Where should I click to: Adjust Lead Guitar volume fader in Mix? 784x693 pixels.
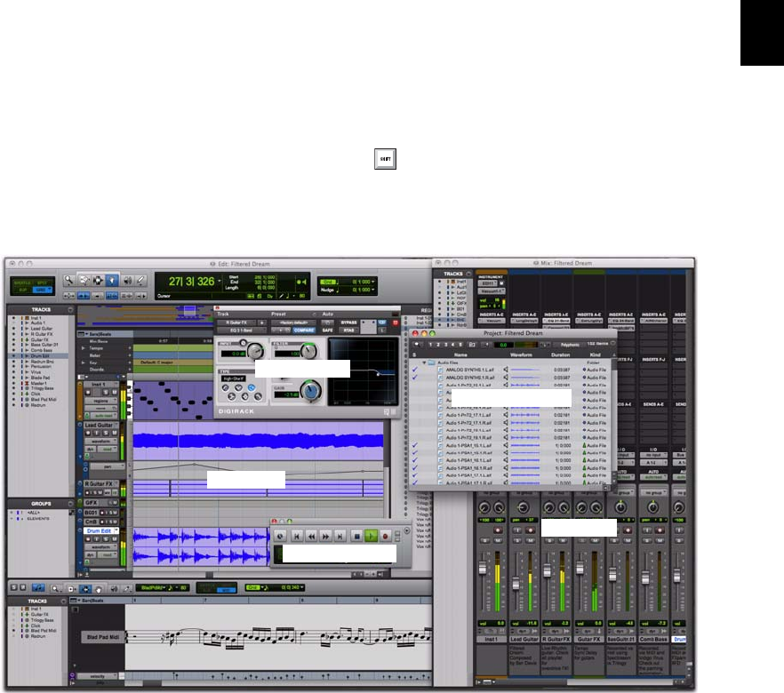point(516,584)
